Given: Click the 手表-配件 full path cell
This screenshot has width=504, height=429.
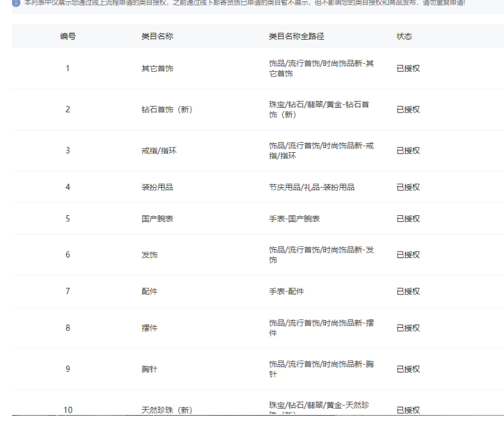Looking at the screenshot, I should tap(286, 292).
